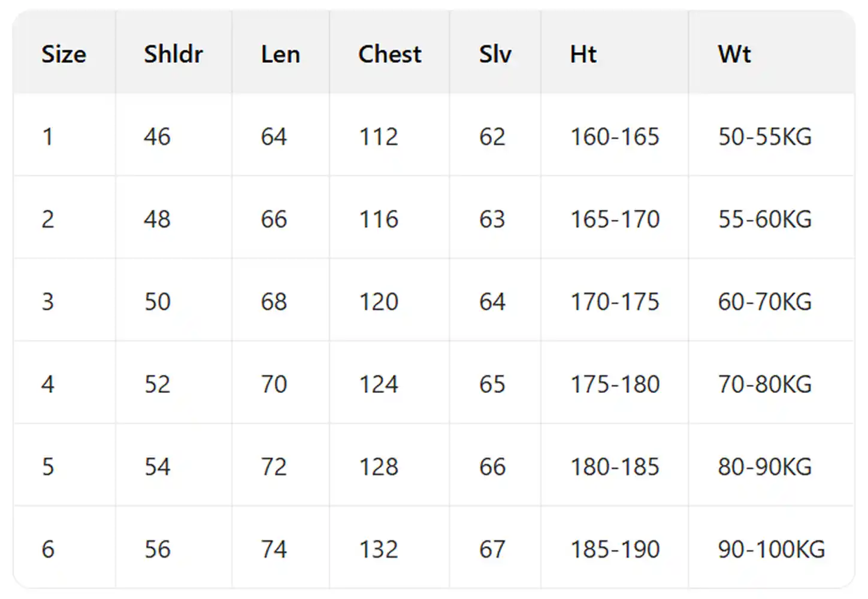
Task: Select the 90-100KG weight cell
Action: (x=771, y=550)
